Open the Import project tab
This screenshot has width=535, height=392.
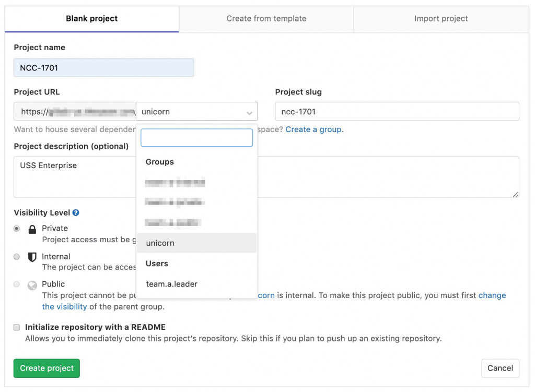pos(441,19)
